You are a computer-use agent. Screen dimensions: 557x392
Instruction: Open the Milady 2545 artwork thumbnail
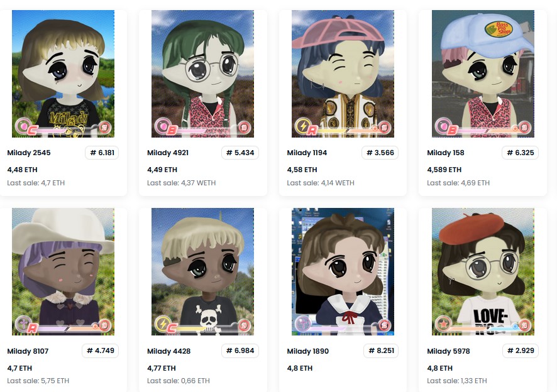(x=63, y=73)
